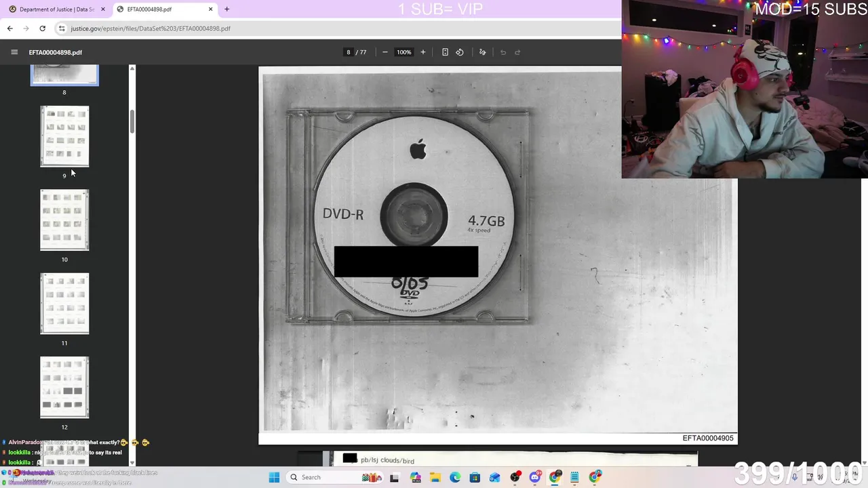Viewport: 868px width, 488px height.
Task: Click the thumbnail sidebar scrollbar
Action: (132, 121)
